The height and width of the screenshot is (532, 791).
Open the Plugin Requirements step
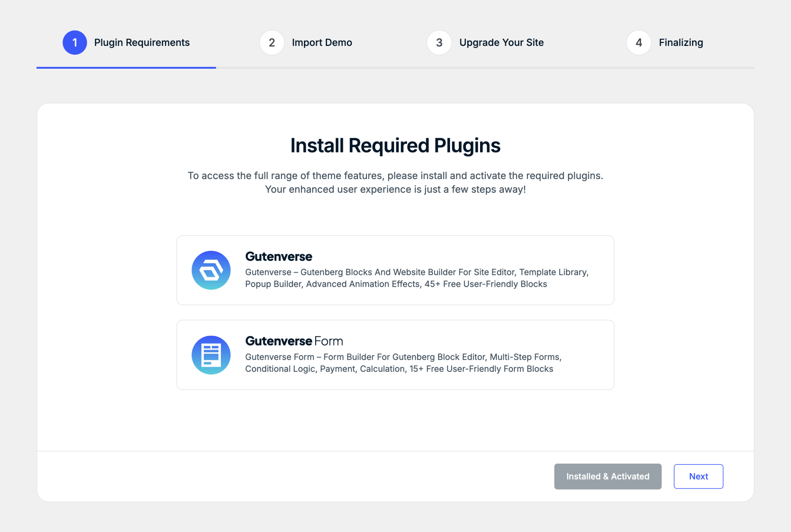pyautogui.click(x=142, y=42)
